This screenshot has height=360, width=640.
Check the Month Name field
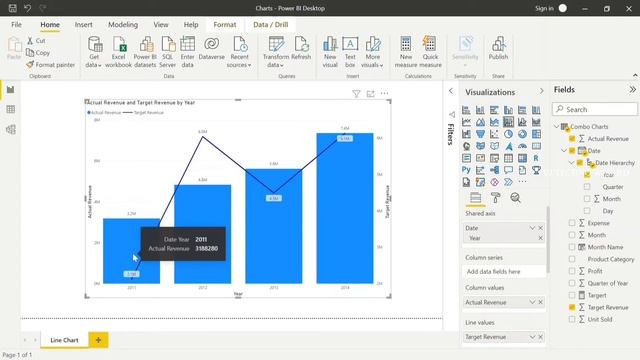pyautogui.click(x=572, y=247)
